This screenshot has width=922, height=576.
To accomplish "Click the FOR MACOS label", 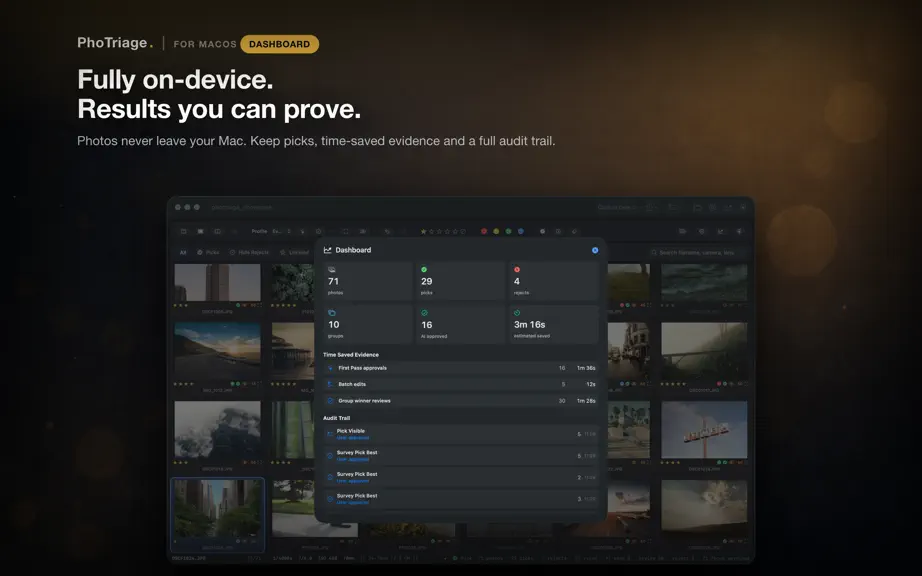I will [x=205, y=44].
